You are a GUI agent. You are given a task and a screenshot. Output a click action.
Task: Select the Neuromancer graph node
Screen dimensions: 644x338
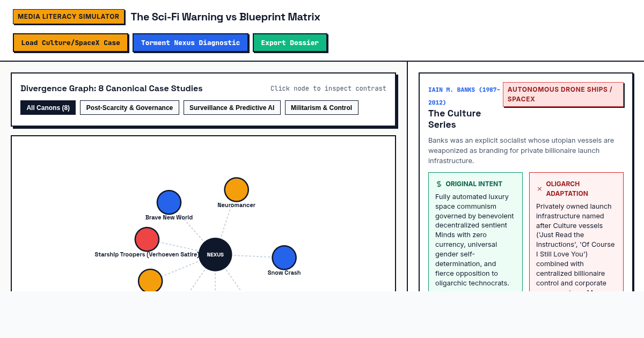coord(237,189)
